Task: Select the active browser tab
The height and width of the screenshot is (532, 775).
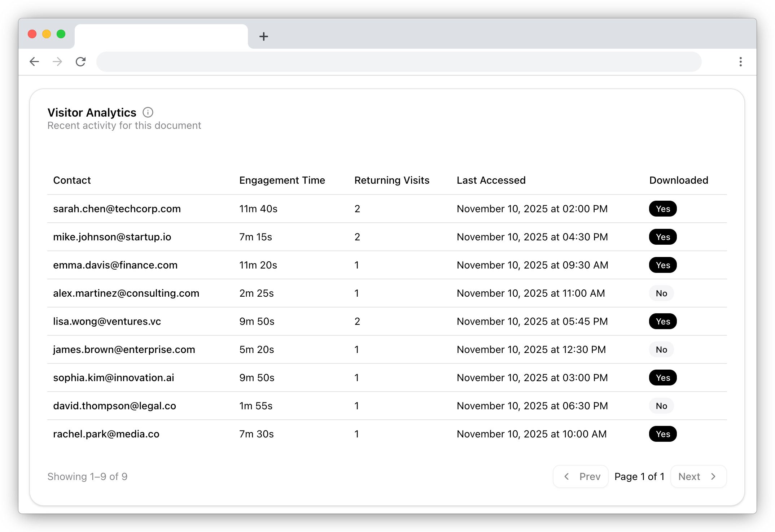Action: click(161, 36)
